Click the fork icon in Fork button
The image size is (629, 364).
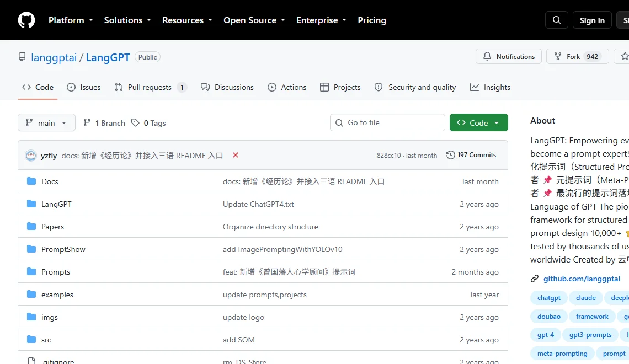558,56
